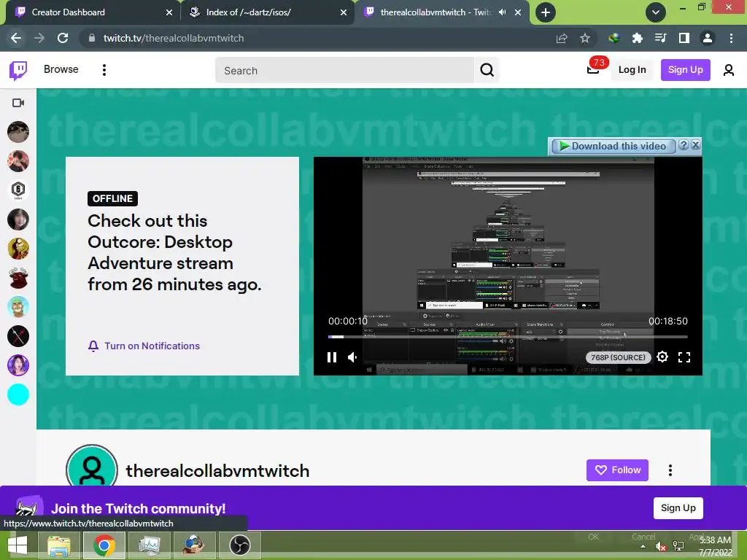Open the crossed-swords channel avatar in sidebar
Viewport: 747px width, 560px height.
tap(18, 336)
